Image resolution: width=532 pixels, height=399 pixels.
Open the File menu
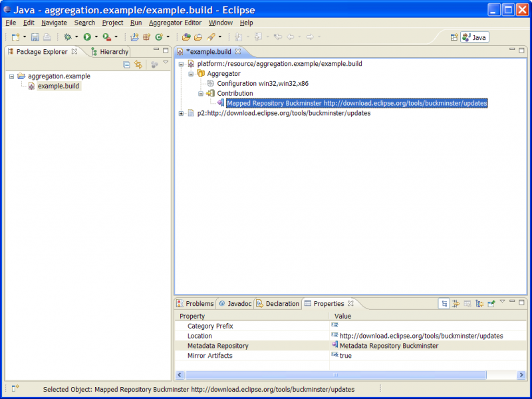[11, 23]
